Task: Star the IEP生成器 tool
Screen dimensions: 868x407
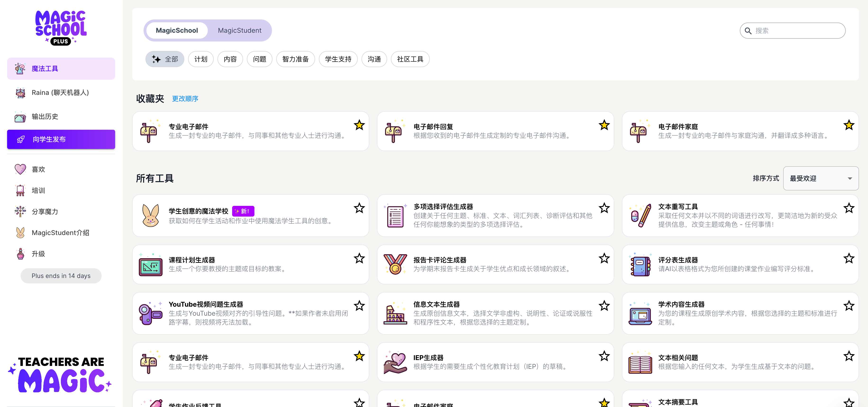Action: [x=604, y=356]
